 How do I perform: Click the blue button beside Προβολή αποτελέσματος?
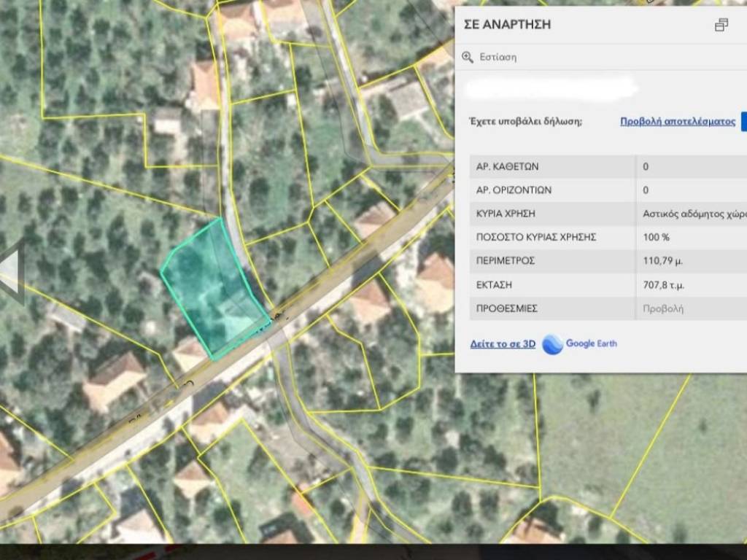coord(743,122)
